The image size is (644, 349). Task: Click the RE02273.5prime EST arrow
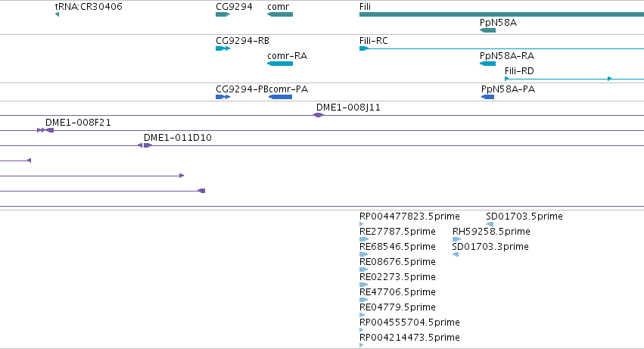[363, 285]
